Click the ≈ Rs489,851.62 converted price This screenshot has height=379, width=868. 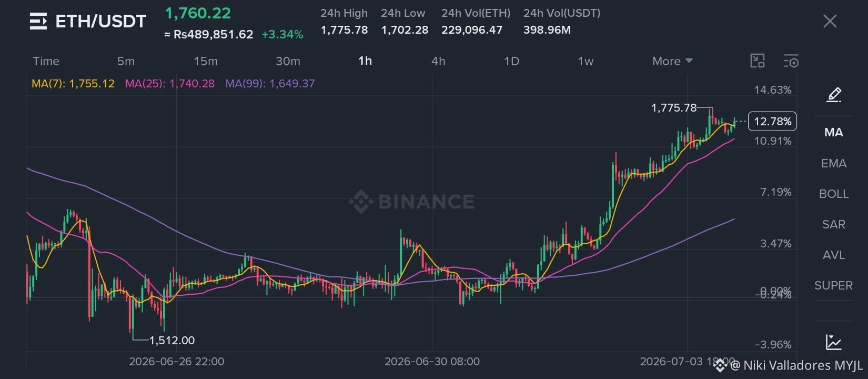[209, 35]
